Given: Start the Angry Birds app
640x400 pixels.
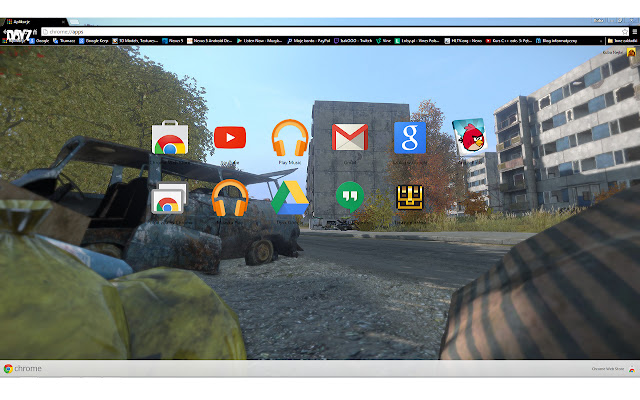Looking at the screenshot, I should click(x=469, y=138).
